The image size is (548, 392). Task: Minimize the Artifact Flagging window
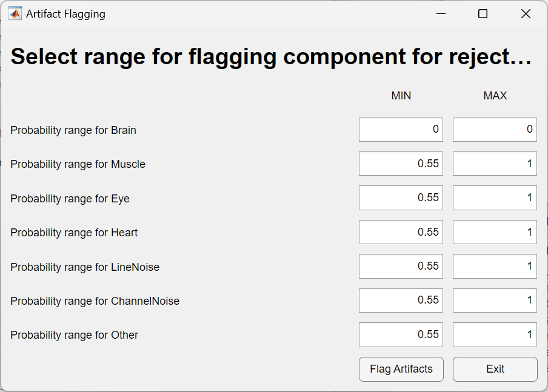click(x=441, y=14)
